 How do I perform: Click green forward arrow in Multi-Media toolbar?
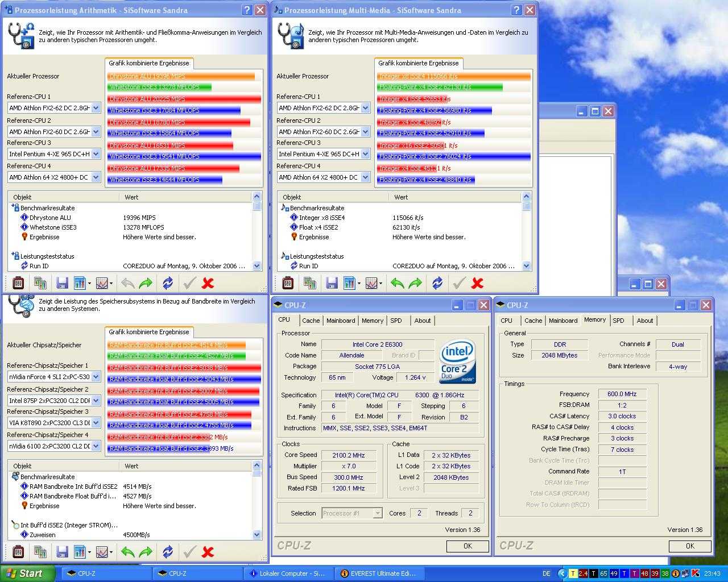point(415,282)
